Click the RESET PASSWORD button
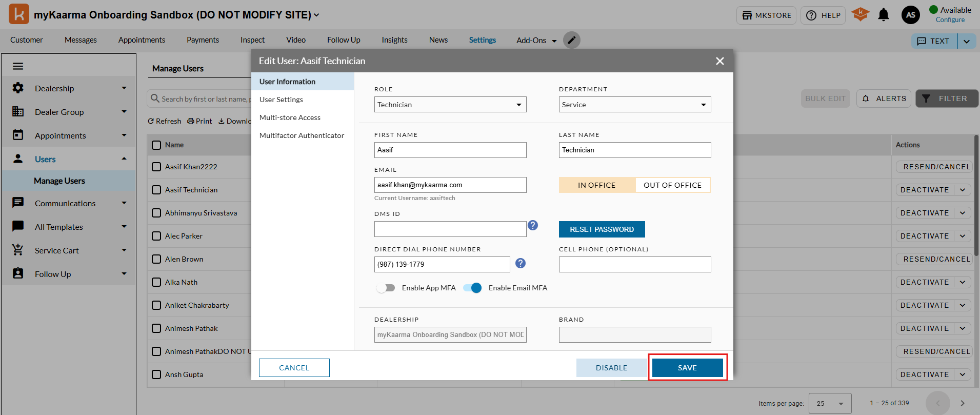 click(602, 229)
